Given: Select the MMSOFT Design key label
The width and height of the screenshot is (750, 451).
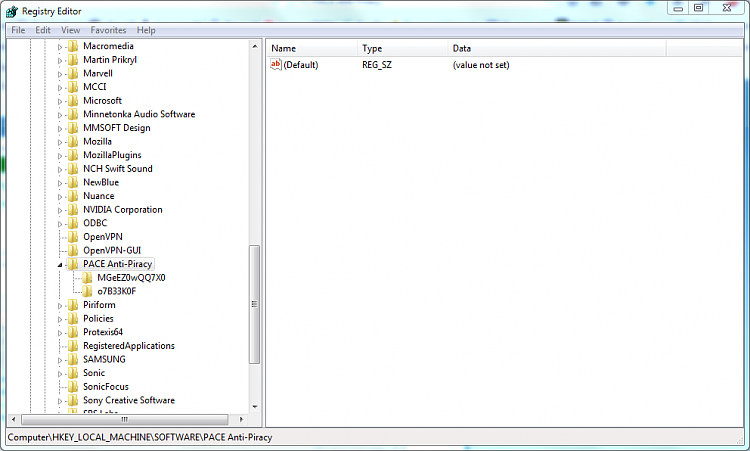Looking at the screenshot, I should coord(117,128).
